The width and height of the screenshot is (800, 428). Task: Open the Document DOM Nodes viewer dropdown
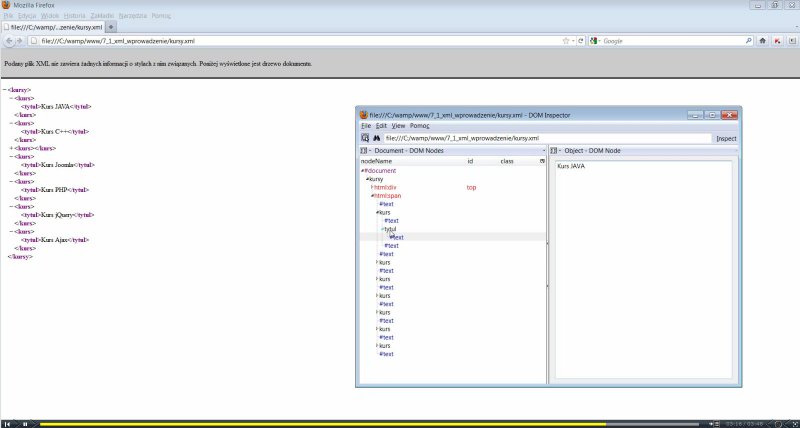click(x=366, y=150)
